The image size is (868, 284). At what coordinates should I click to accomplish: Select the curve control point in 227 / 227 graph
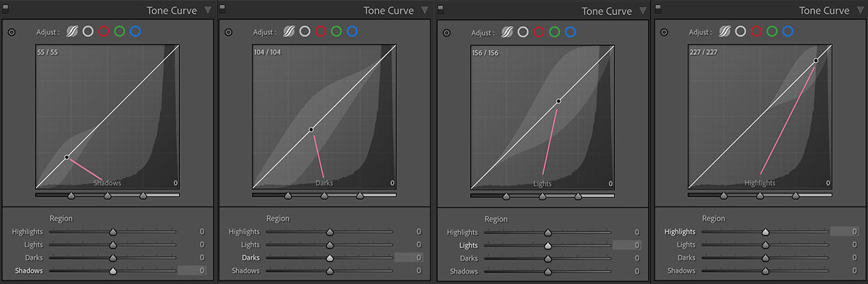pos(816,61)
